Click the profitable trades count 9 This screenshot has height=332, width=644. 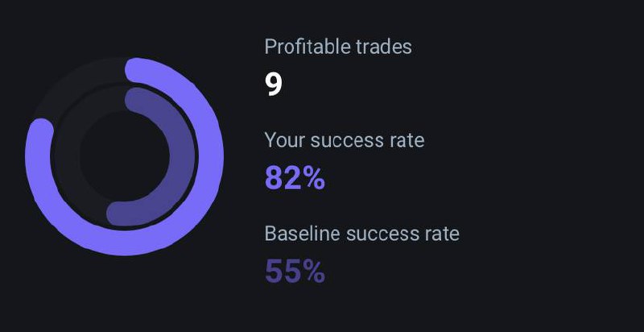pos(274,85)
